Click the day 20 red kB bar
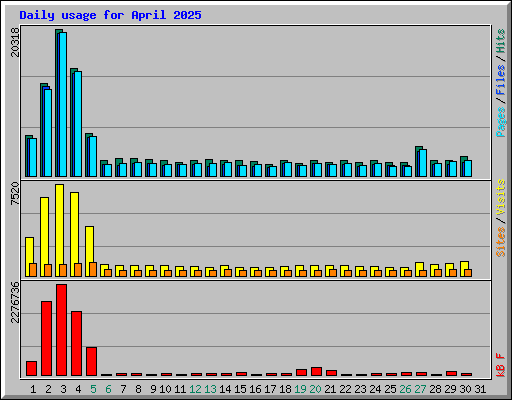This screenshot has width=512, height=400. 316,371
